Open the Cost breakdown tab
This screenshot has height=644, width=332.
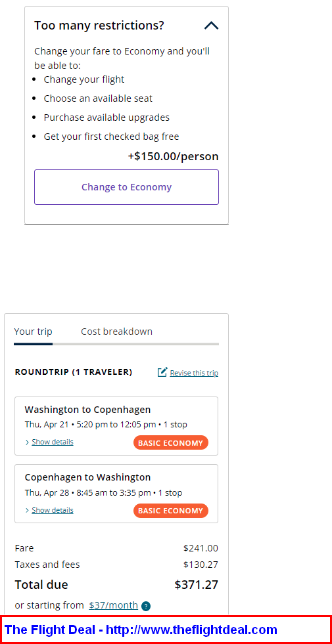116,332
